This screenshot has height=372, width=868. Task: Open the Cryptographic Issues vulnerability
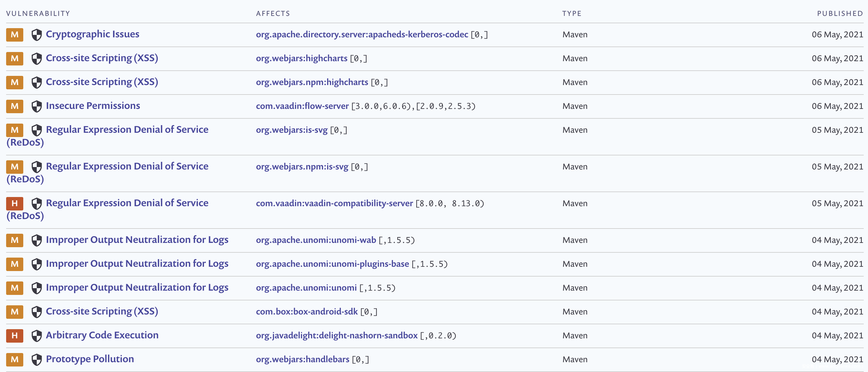(x=92, y=34)
